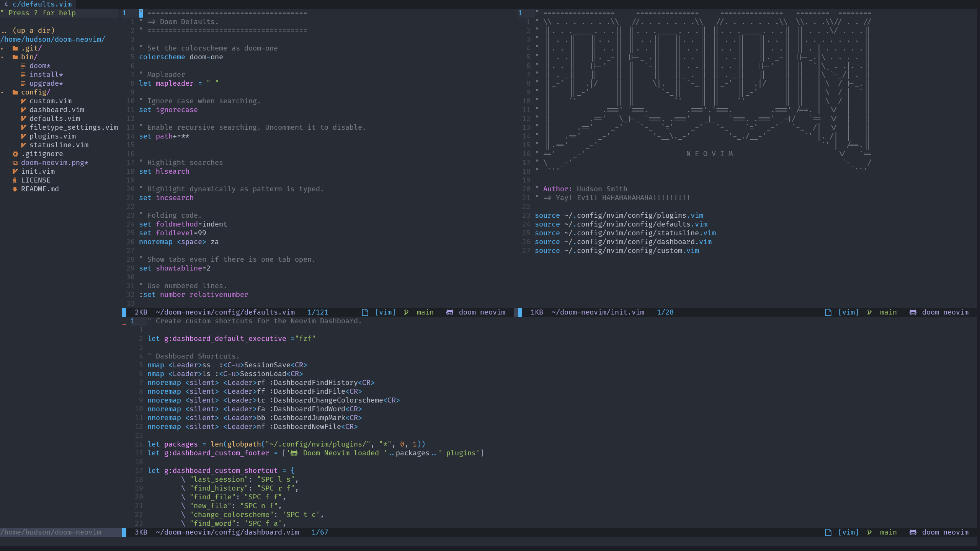
Task: Click the doom ghost icon in init.vim statusline
Action: click(913, 312)
